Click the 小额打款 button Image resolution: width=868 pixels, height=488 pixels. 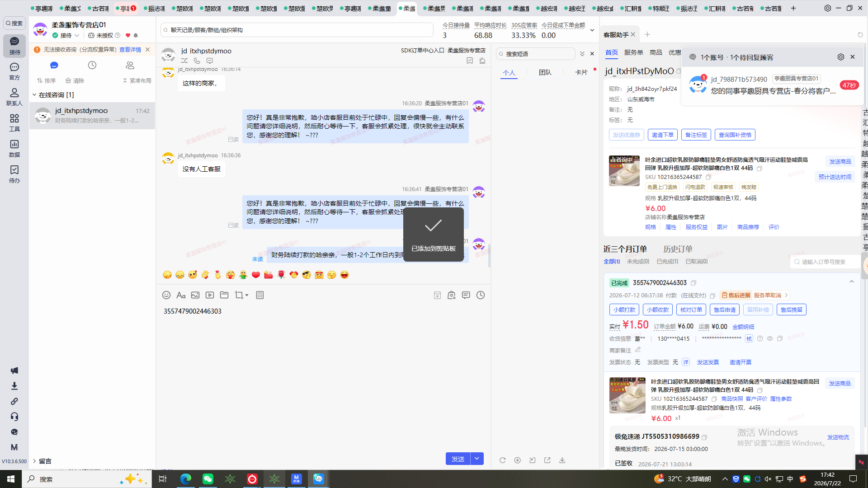tap(624, 310)
